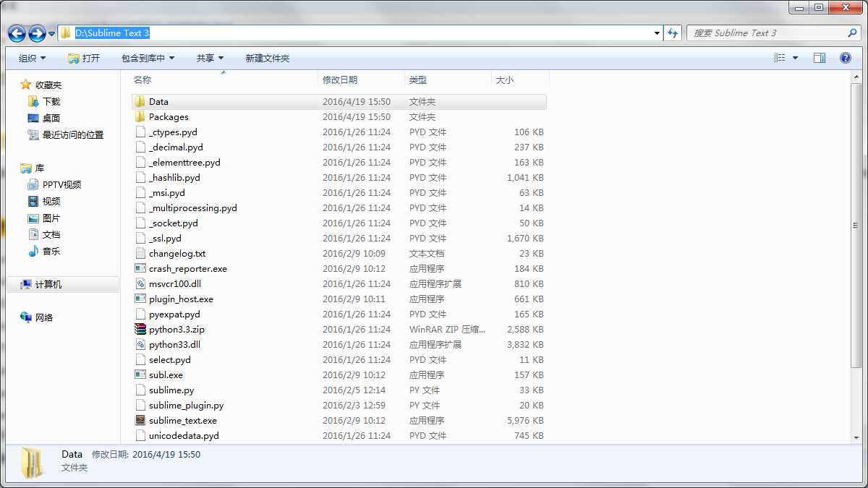Click the 打开 toolbar button
This screenshot has height=488, width=868.
(x=84, y=58)
